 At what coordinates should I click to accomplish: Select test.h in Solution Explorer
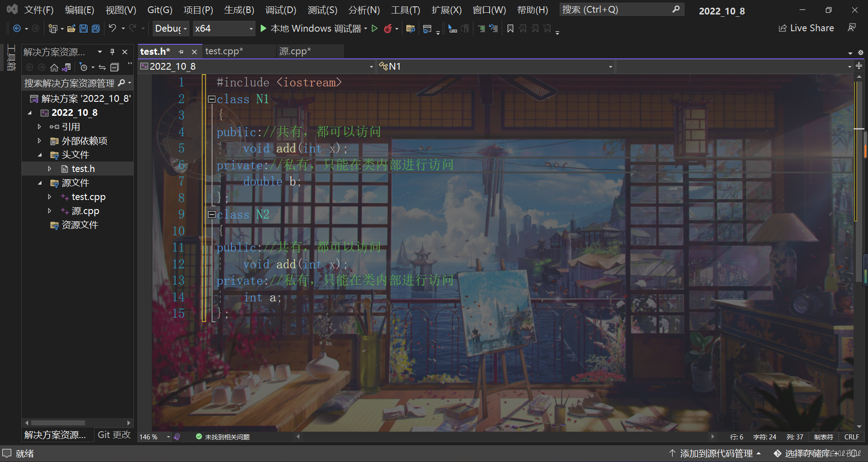coord(83,169)
